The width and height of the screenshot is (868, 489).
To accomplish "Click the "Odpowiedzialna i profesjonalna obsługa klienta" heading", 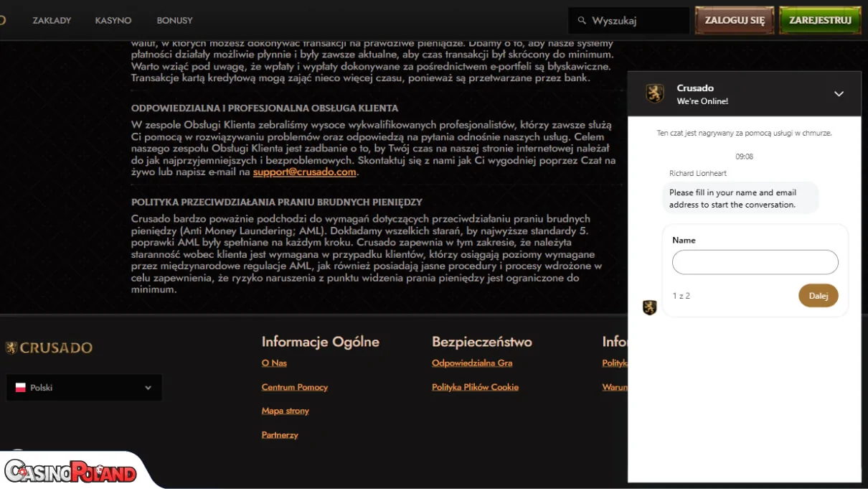I will pyautogui.click(x=265, y=108).
